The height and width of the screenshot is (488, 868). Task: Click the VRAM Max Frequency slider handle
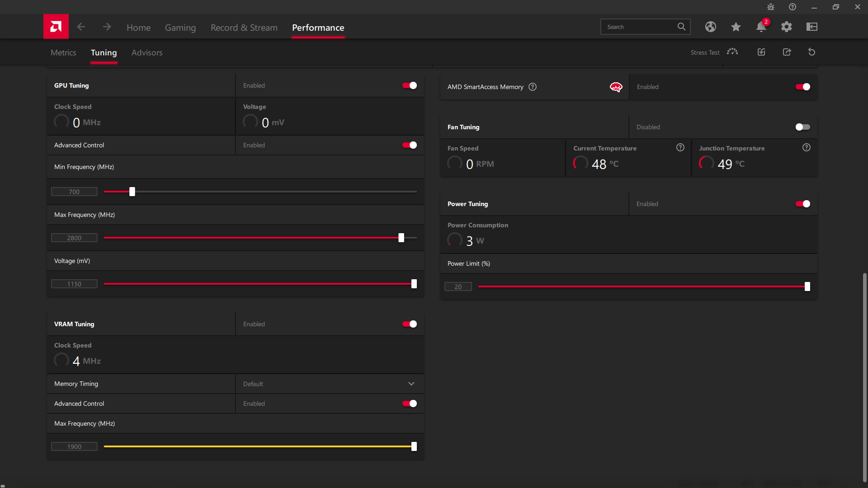pyautogui.click(x=414, y=446)
